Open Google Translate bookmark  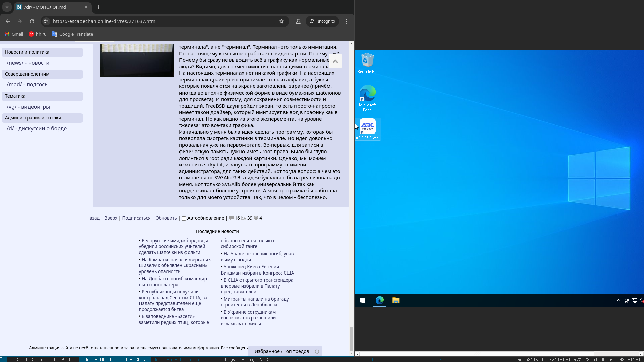(x=72, y=34)
